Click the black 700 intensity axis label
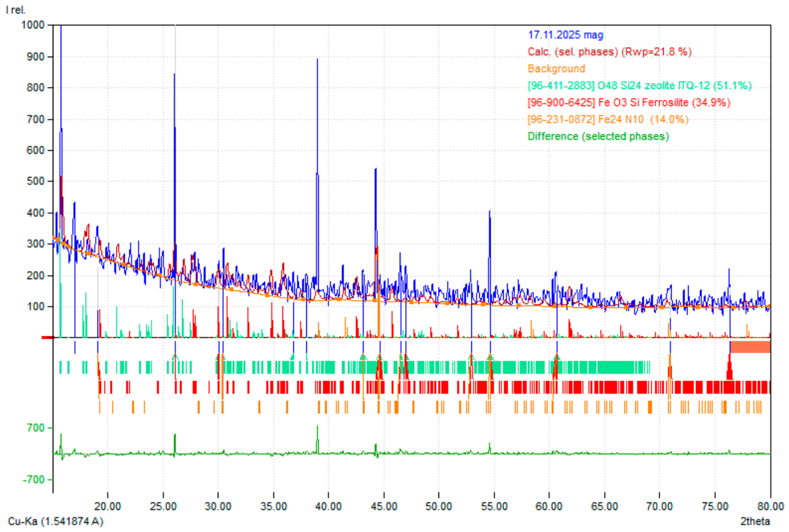Image resolution: width=789 pixels, height=532 pixels. (x=36, y=119)
